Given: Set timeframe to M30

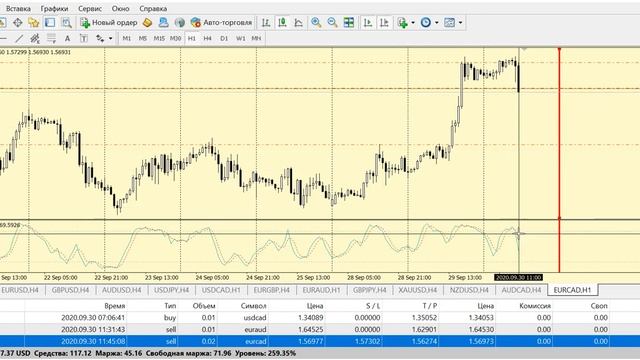Looking at the screenshot, I should [176, 38].
